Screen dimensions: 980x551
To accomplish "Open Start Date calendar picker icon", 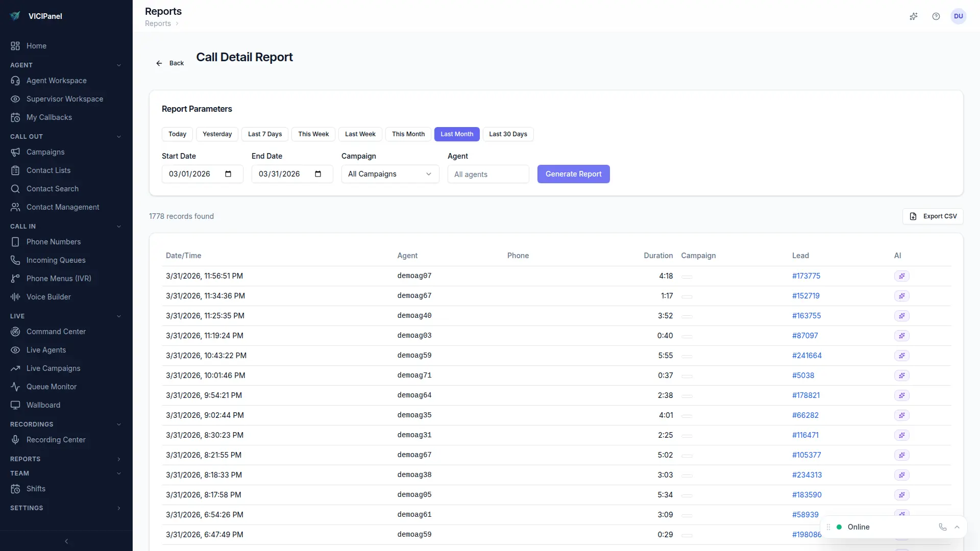I will (228, 174).
